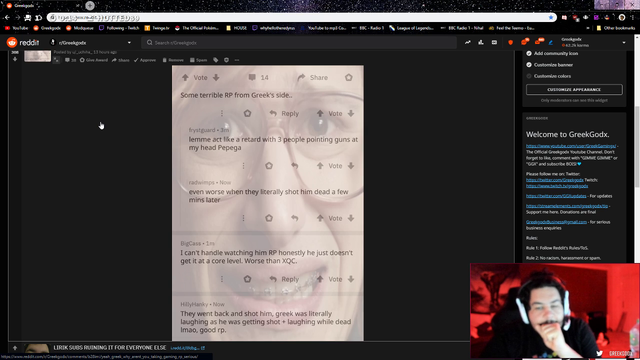The width and height of the screenshot is (640, 360).
Task: Open the post's three-dot more options menu
Action: [237, 60]
